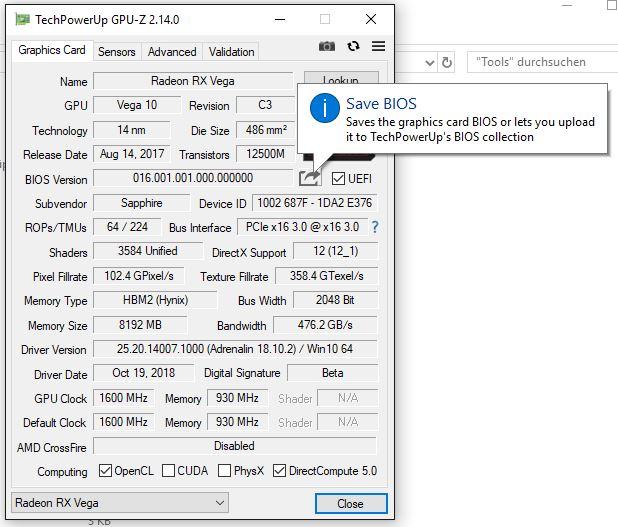Take a screenshot with the camera icon

pos(327,47)
